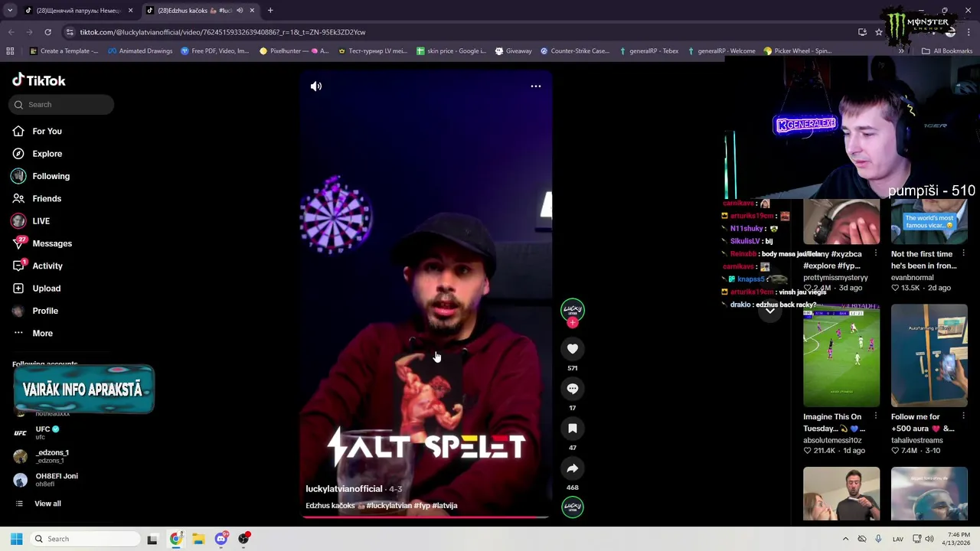This screenshot has width=980, height=551.
Task: Mute the Edzhus kačoks tab audio
Action: 240,11
